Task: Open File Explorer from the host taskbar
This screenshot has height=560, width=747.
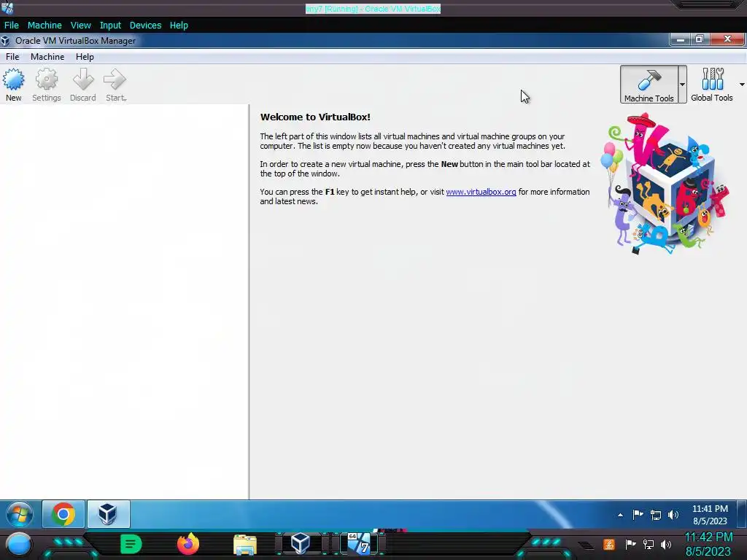Action: [x=245, y=544]
